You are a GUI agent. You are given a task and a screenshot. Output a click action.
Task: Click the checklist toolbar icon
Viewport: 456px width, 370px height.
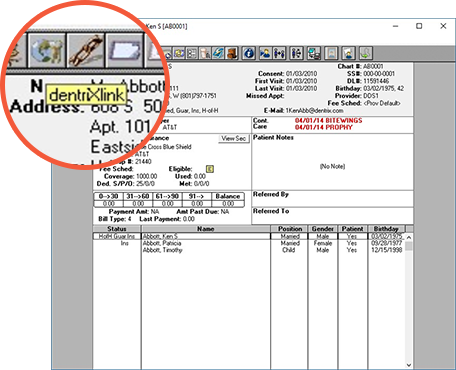tap(192, 53)
